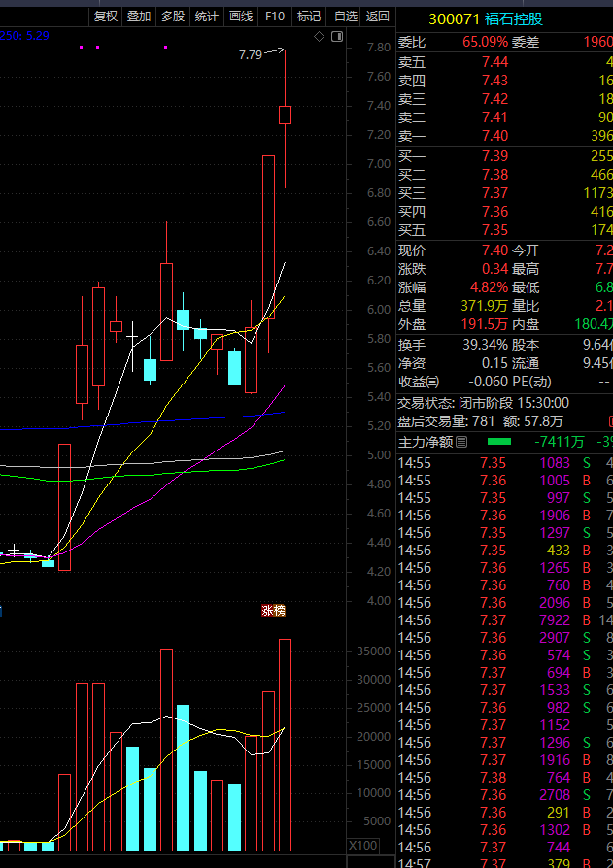Click the X100 volume scale label
Viewport: 613px width, 868px height.
pos(363,846)
